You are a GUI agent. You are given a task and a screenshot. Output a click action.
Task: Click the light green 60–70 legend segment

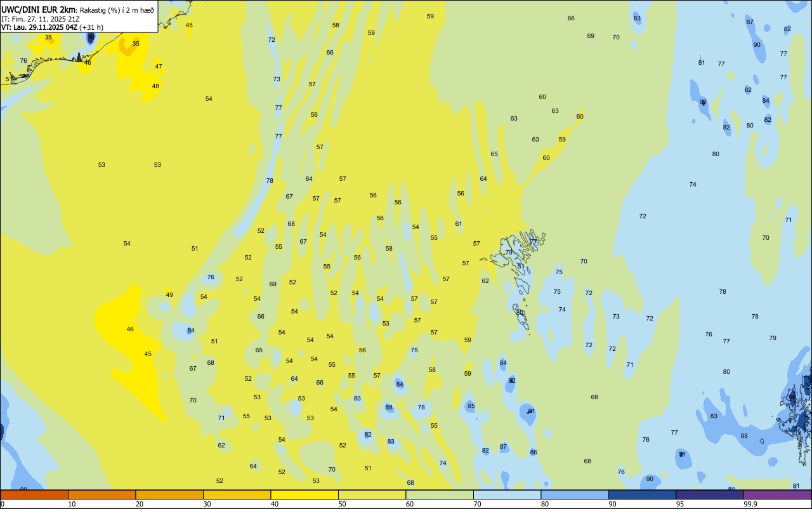coord(440,494)
